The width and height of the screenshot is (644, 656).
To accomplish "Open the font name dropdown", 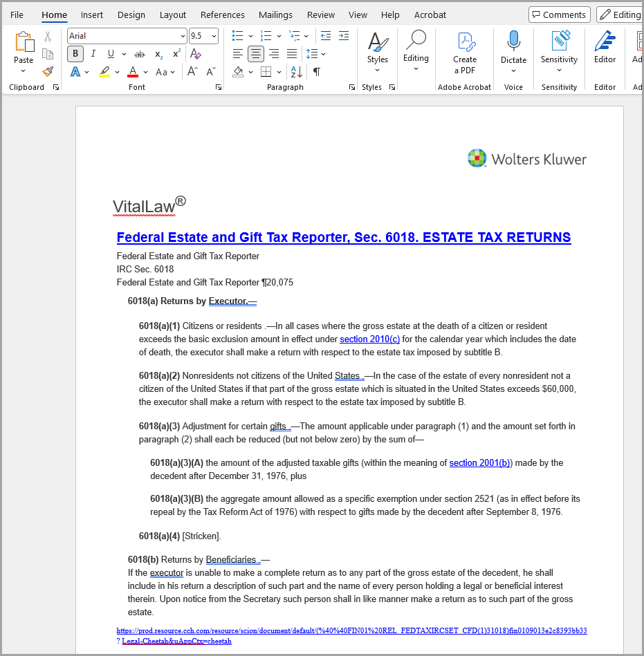I will (183, 36).
